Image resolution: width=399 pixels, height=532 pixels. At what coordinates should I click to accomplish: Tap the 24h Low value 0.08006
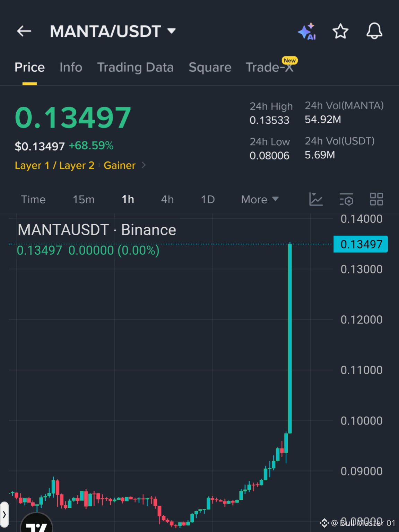coord(269,155)
